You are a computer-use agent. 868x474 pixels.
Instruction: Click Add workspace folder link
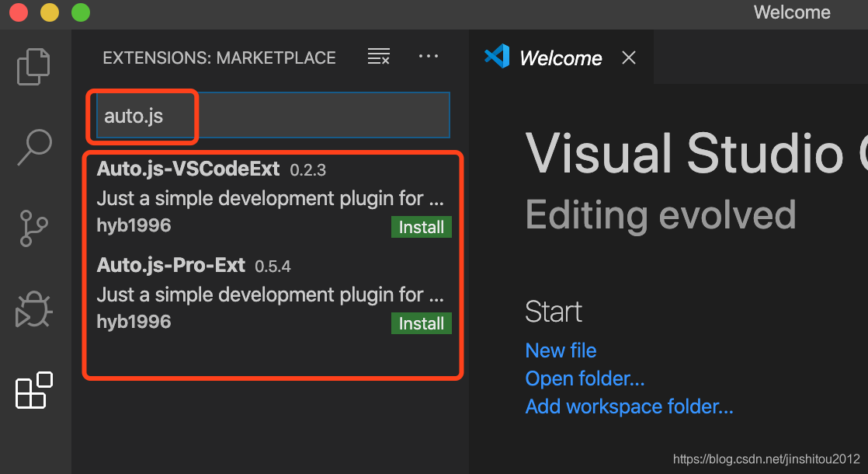pos(629,406)
